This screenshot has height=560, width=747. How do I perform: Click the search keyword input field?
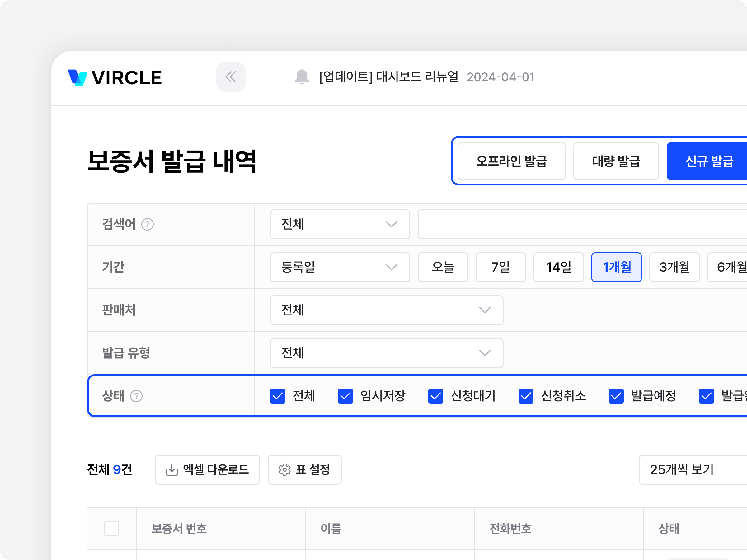(581, 225)
